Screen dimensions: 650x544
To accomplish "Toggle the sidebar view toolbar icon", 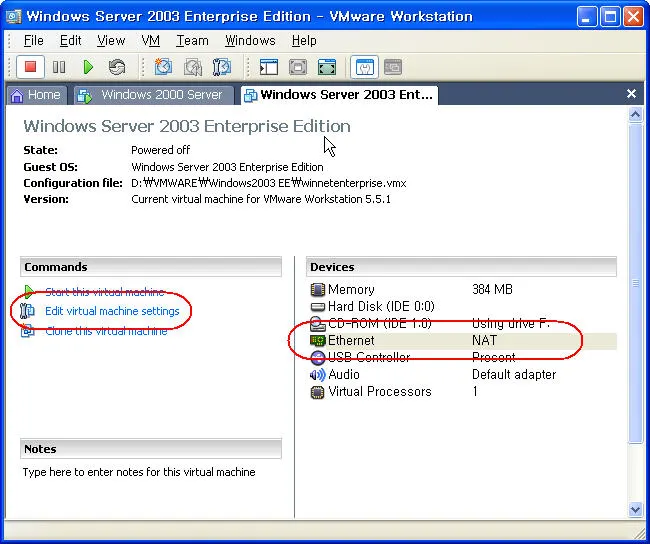I will [268, 67].
